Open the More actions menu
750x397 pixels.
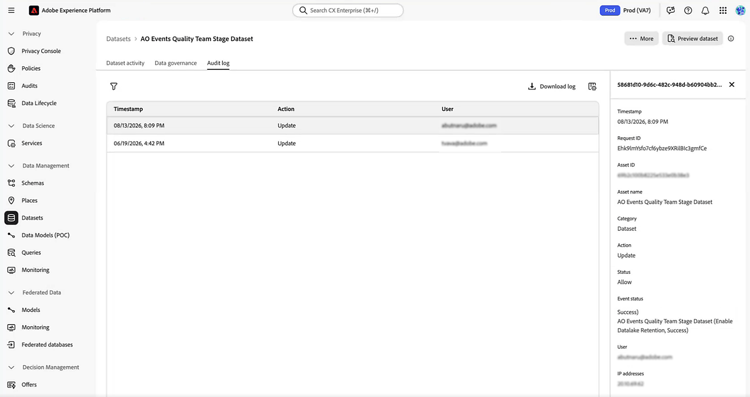click(x=641, y=39)
